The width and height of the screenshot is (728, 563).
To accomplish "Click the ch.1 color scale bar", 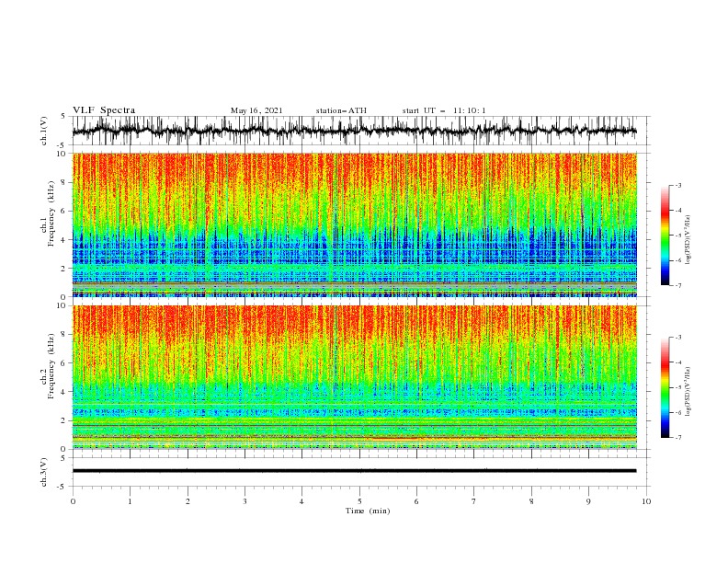I will tap(665, 235).
